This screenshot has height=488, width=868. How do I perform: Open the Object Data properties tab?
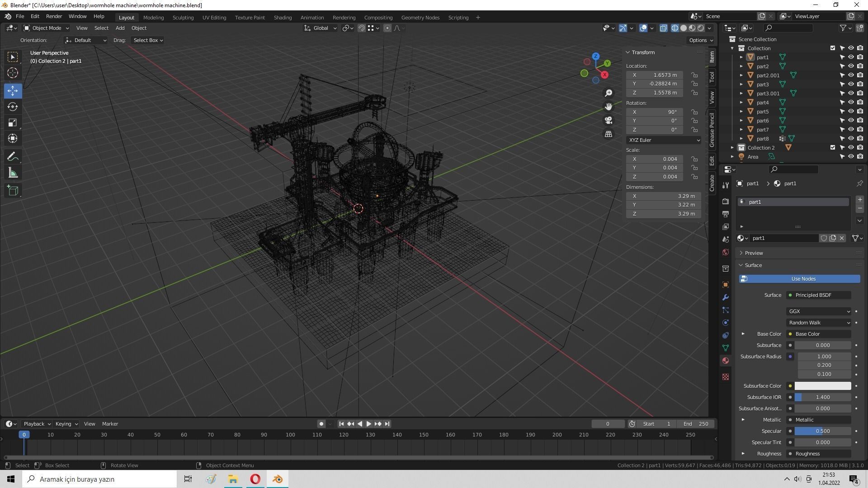pos(726,348)
